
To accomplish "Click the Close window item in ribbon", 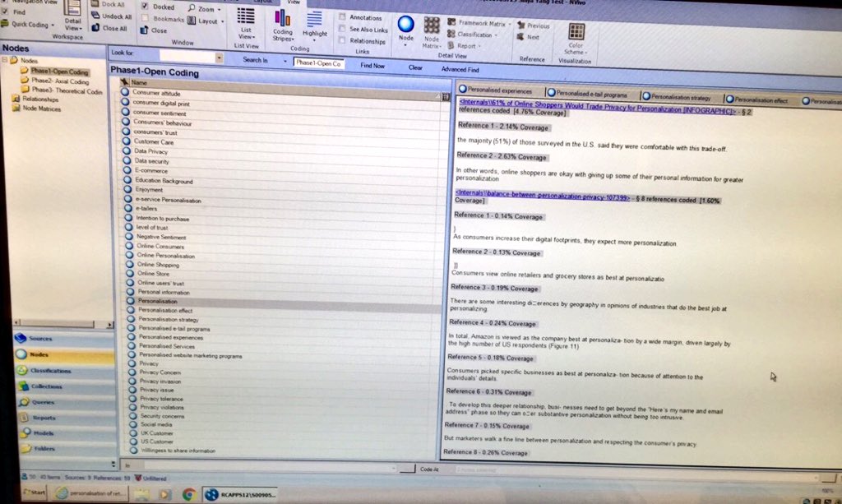I will pos(154,30).
